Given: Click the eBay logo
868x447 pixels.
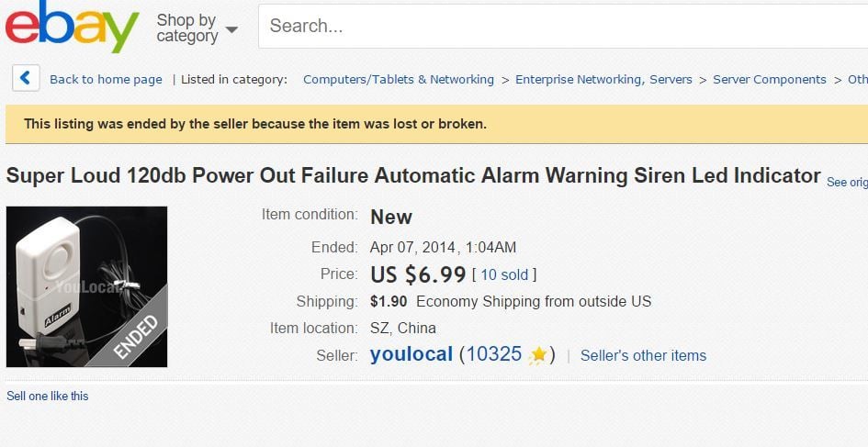Looking at the screenshot, I should (x=73, y=27).
